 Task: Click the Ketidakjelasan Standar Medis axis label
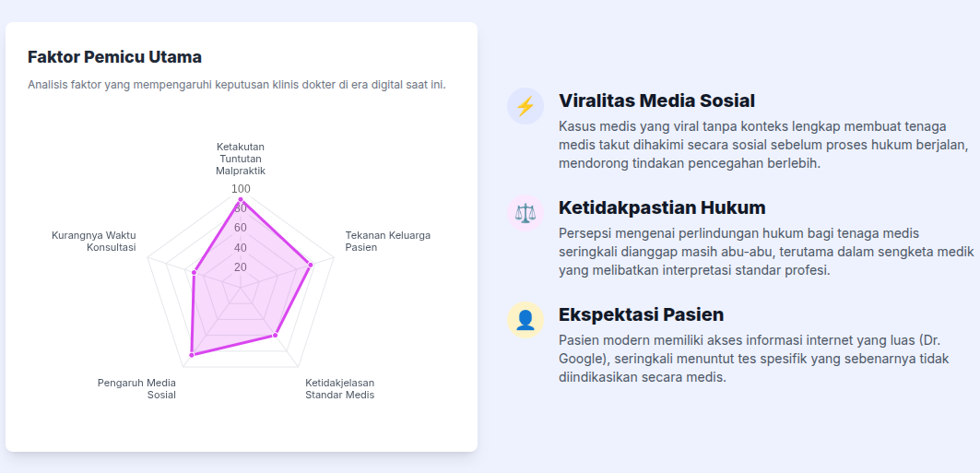pyautogui.click(x=339, y=388)
